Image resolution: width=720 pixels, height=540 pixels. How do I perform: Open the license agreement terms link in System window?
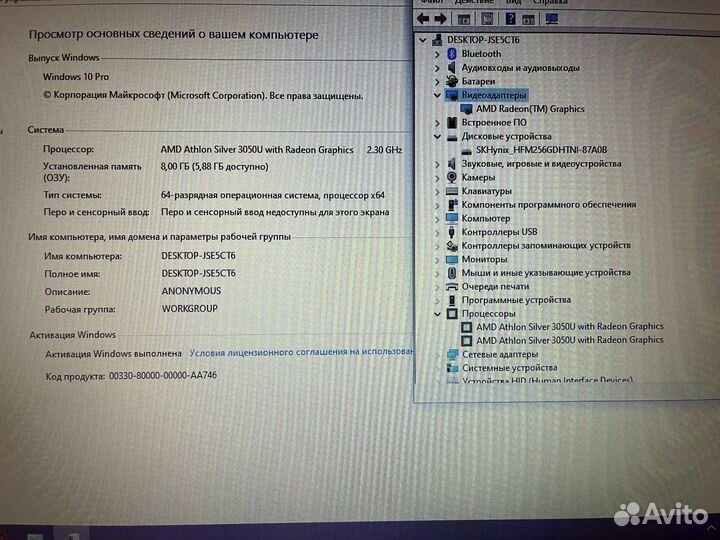pos(301,352)
